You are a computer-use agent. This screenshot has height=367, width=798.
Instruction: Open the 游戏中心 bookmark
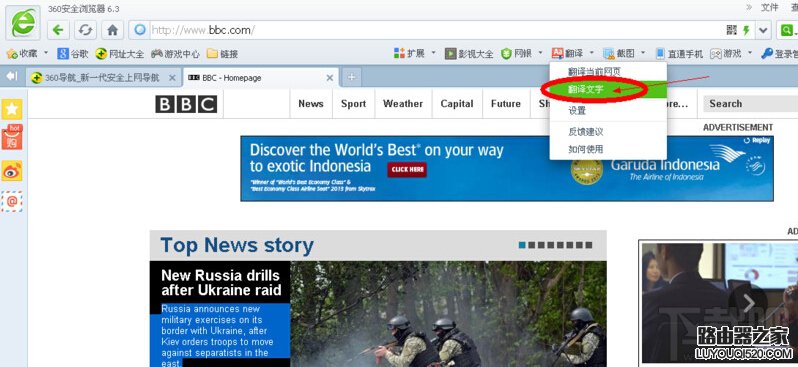pyautogui.click(x=175, y=53)
